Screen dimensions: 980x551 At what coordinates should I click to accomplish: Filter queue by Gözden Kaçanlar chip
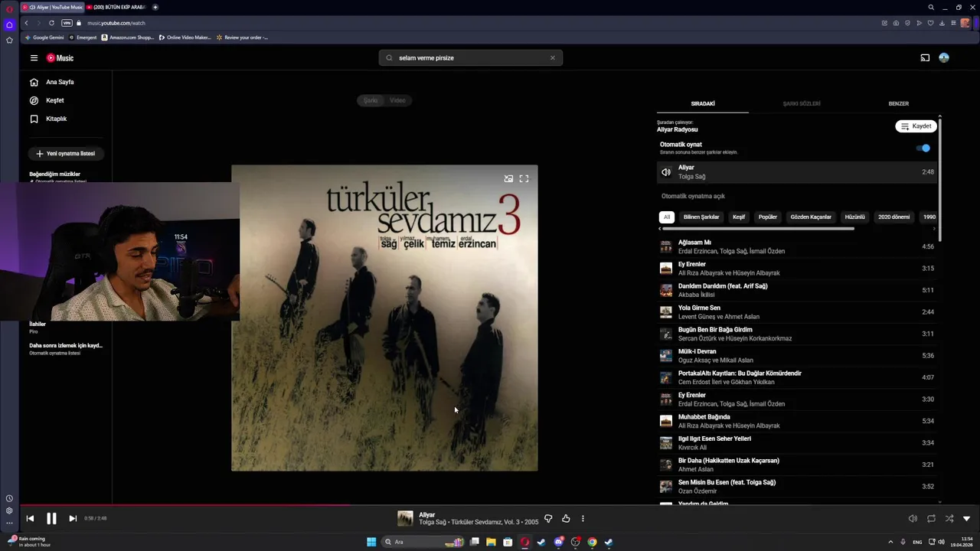811,217
